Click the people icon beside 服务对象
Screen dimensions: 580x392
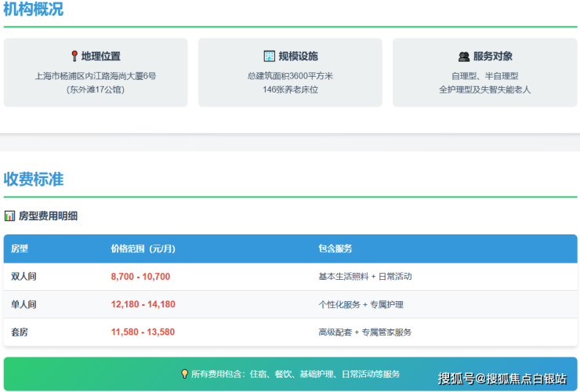pos(463,56)
